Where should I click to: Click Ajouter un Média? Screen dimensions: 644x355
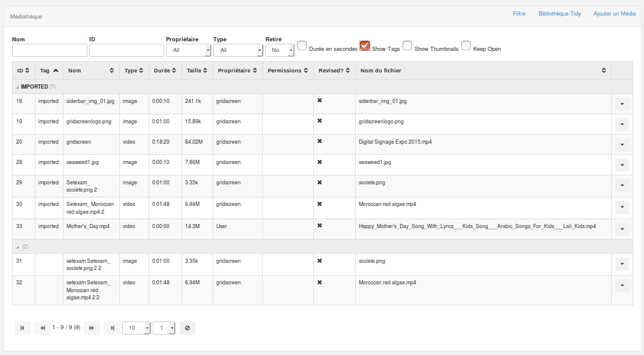614,13
